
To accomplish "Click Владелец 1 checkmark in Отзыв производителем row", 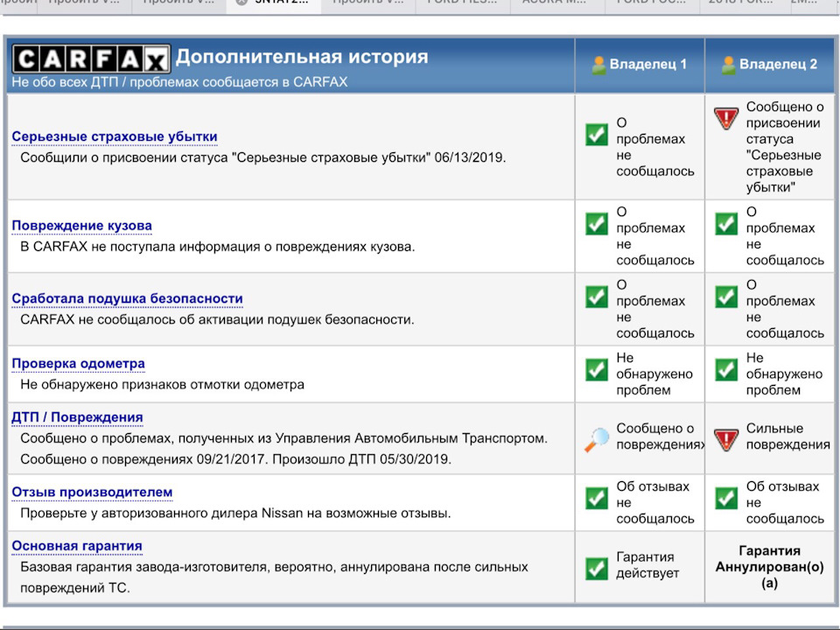I will 596,498.
